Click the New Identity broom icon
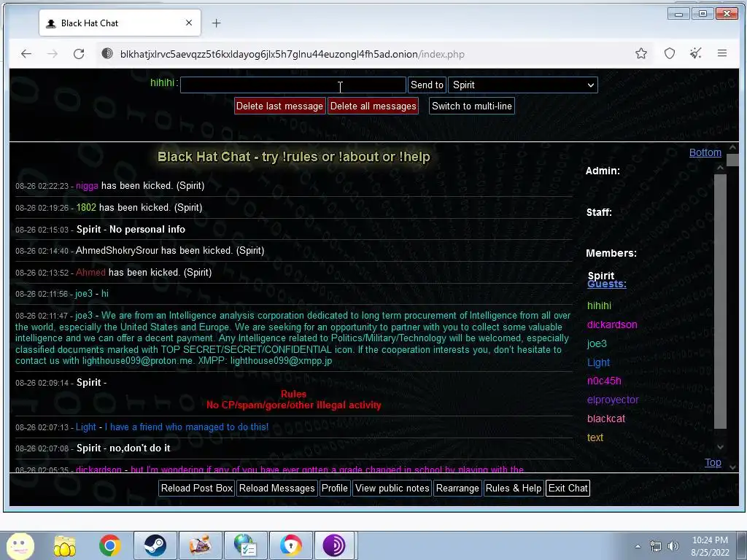 695,54
